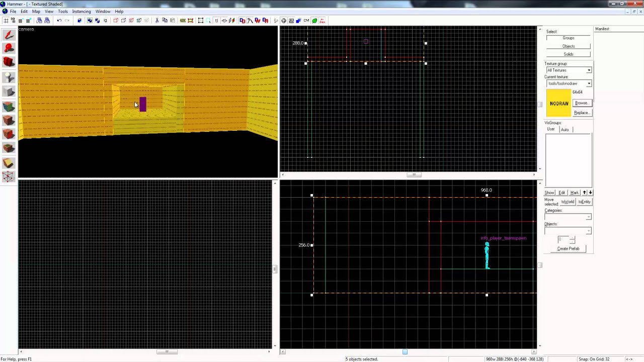Screen dimensions: 644x362
Task: Click the yellow NODRAW texture swatch
Action: pyautogui.click(x=559, y=103)
